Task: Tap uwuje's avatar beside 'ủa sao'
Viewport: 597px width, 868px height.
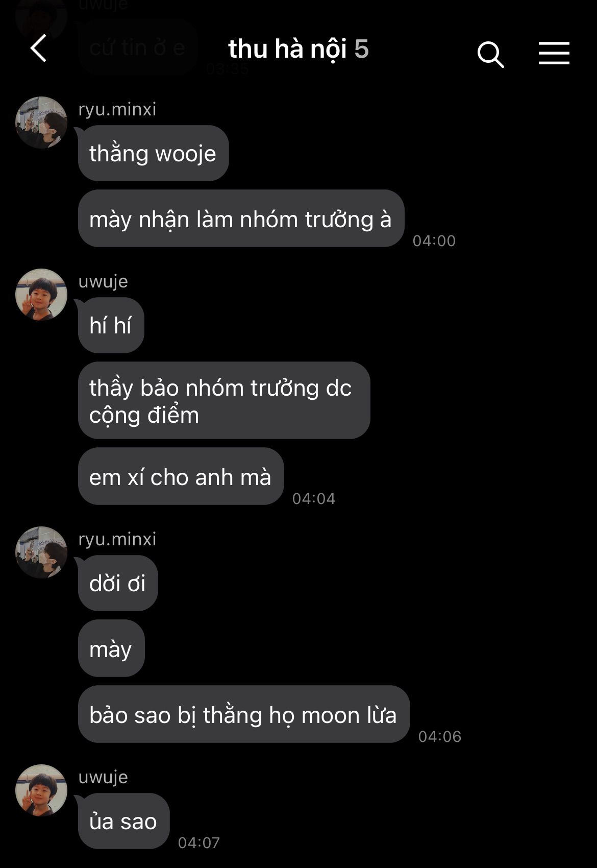Action: point(41,790)
